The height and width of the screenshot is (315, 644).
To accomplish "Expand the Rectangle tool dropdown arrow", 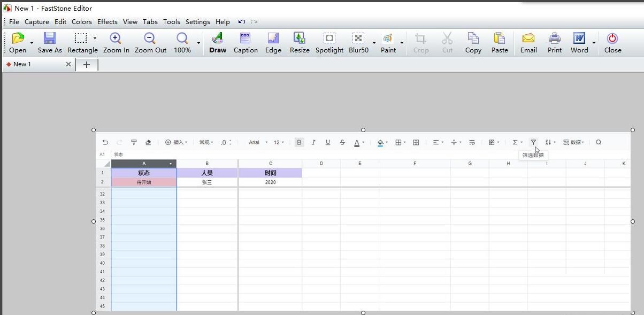I will pos(95,39).
